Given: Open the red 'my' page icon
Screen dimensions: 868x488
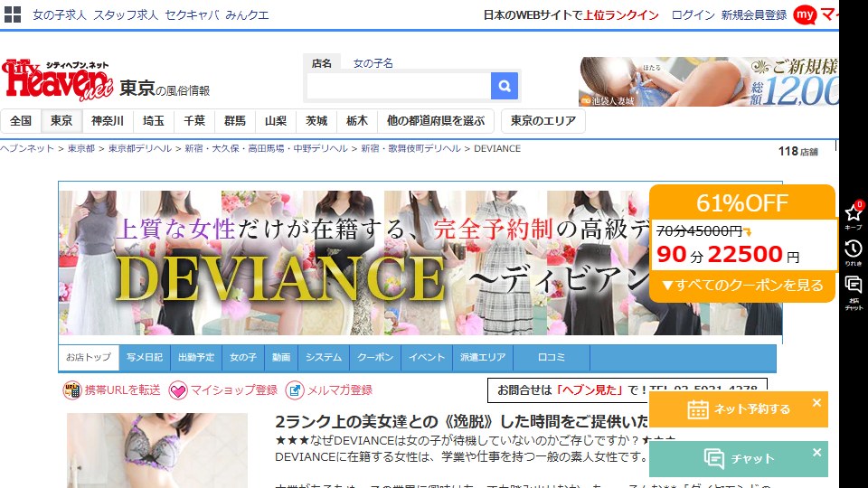Looking at the screenshot, I should (805, 15).
